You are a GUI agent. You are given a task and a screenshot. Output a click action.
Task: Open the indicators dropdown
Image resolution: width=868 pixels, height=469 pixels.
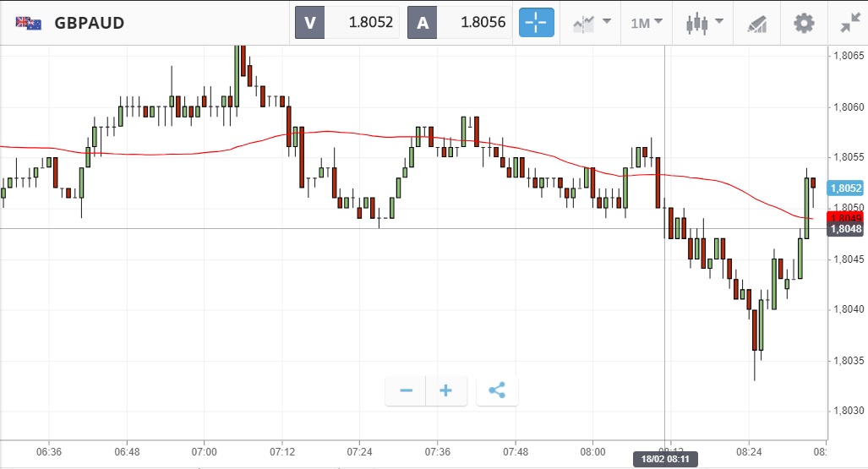pos(591,23)
